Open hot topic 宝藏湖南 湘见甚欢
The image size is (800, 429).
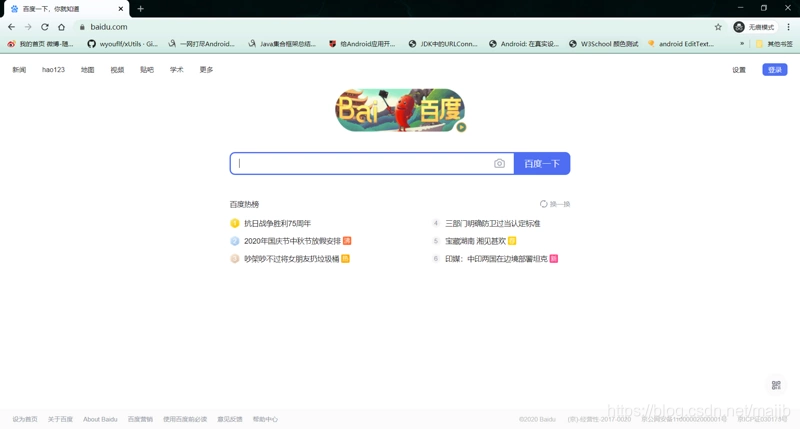(x=476, y=241)
